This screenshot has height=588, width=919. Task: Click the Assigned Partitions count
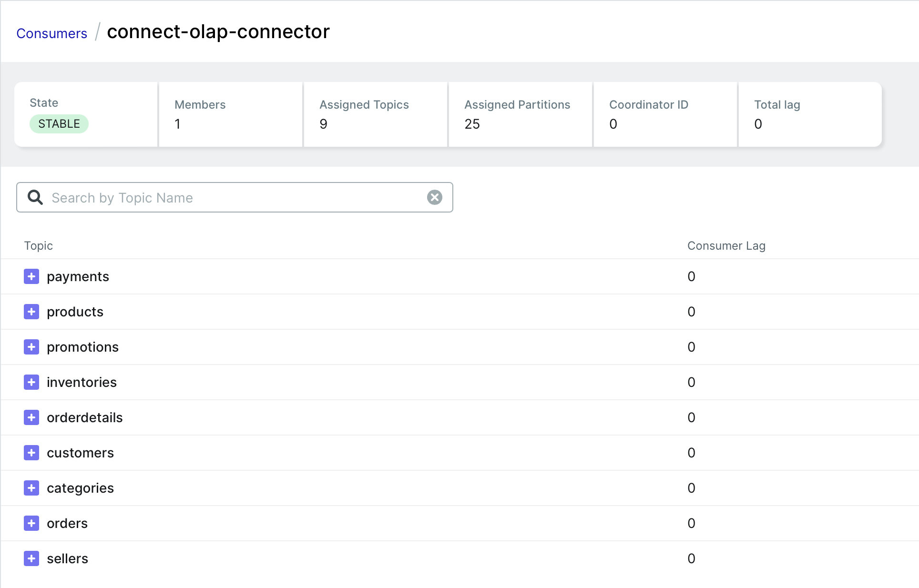click(x=472, y=124)
